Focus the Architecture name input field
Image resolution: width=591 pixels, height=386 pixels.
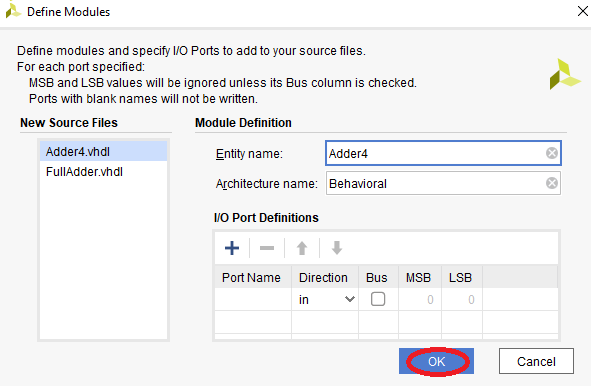click(x=435, y=183)
